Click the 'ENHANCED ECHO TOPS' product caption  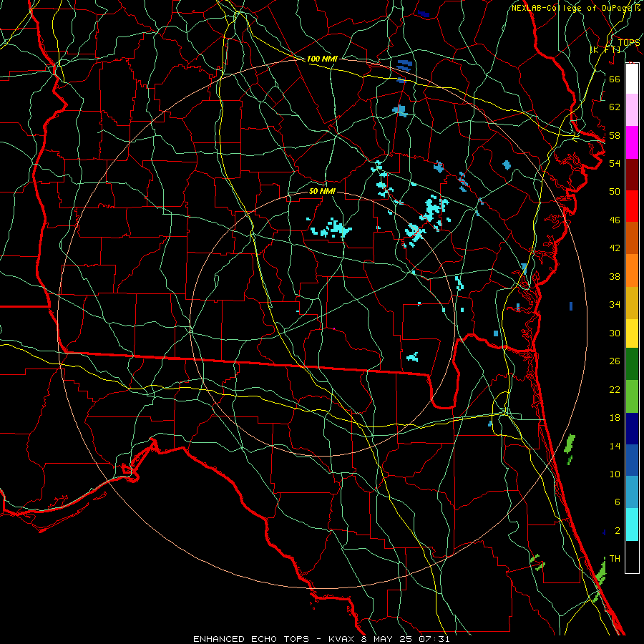coord(251,639)
